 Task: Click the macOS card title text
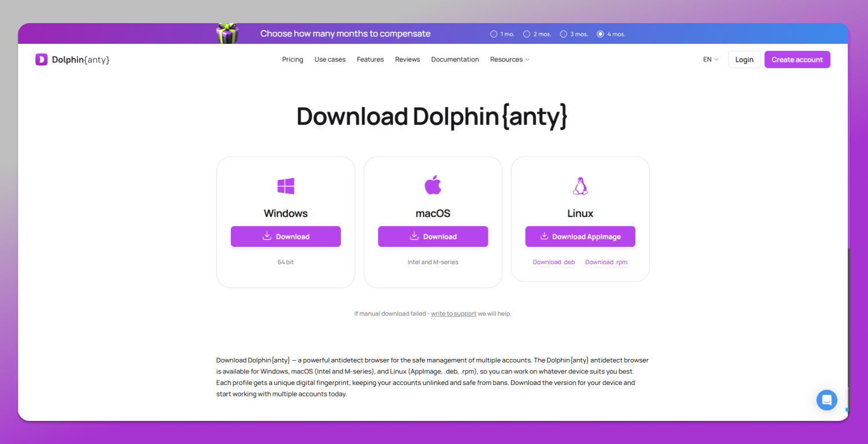pyautogui.click(x=433, y=213)
